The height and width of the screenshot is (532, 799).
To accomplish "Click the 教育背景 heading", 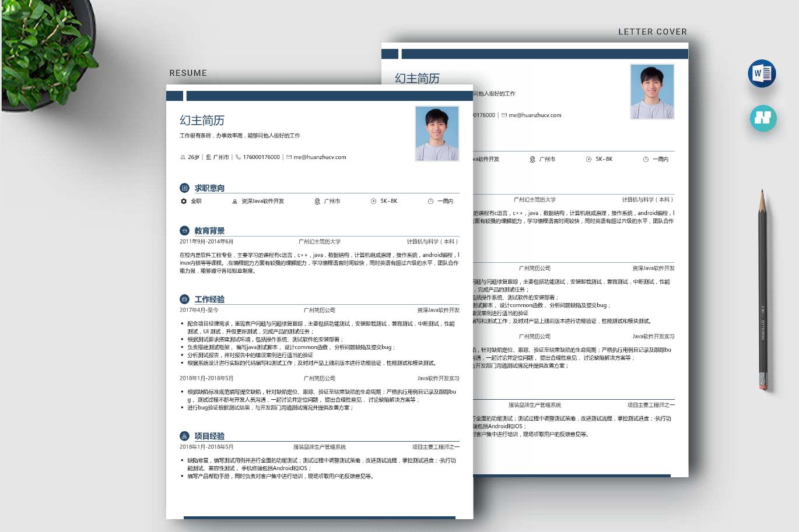I will [209, 231].
